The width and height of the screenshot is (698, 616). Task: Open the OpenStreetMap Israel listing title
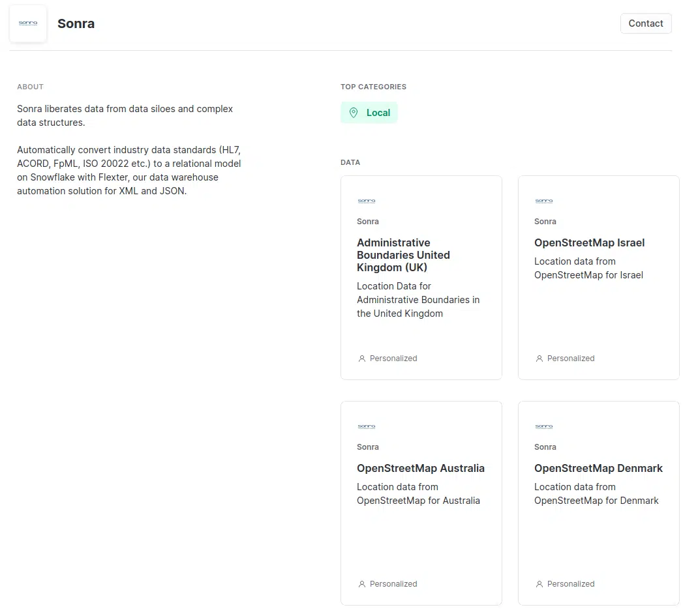point(589,242)
